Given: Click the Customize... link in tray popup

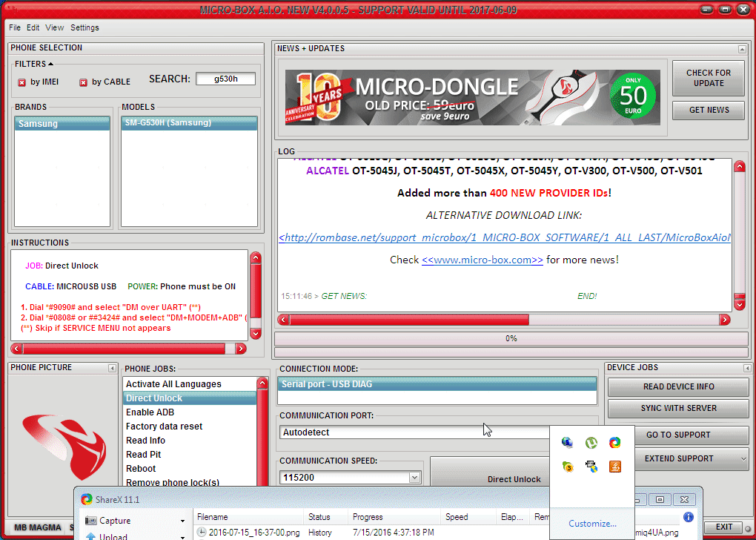Looking at the screenshot, I should pos(592,524).
